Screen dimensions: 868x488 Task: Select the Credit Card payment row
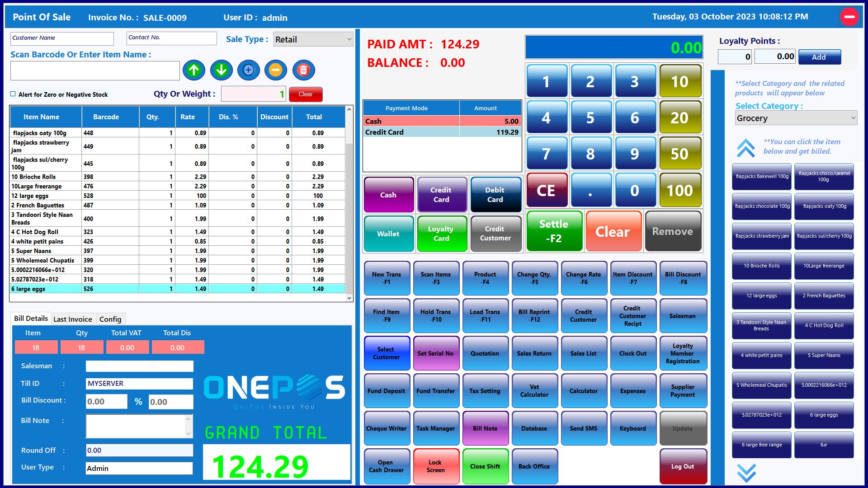tap(442, 132)
